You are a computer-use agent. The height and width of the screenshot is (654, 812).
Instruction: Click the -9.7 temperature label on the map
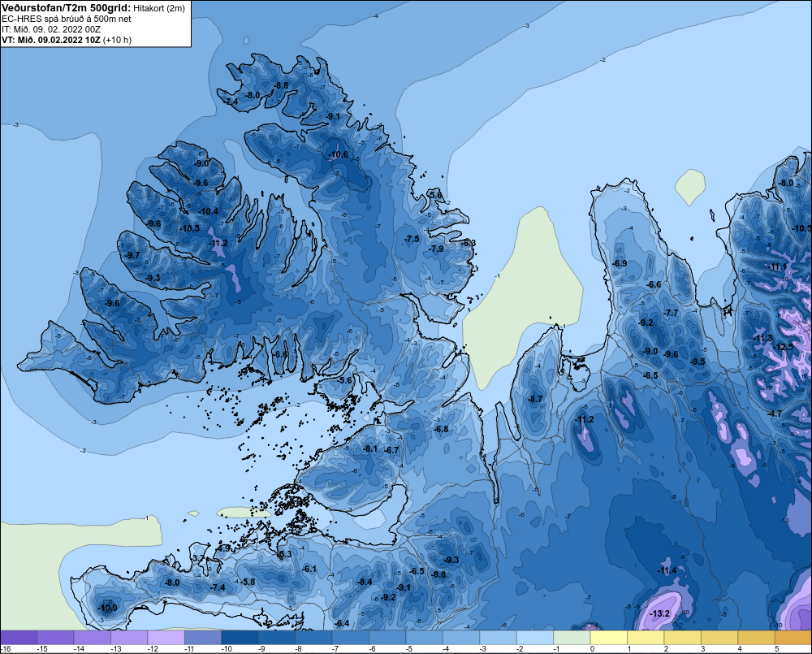tap(132, 255)
